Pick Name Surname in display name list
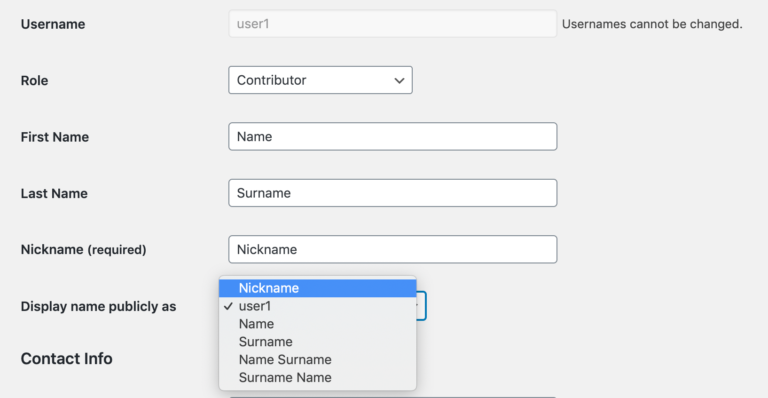 317,359
